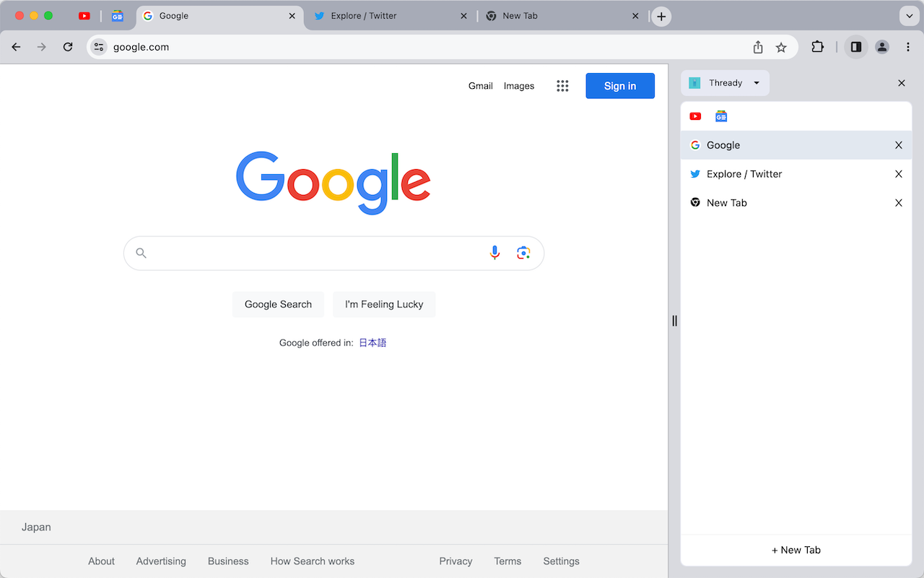
Task: Bookmark this page with star icon
Action: [781, 47]
